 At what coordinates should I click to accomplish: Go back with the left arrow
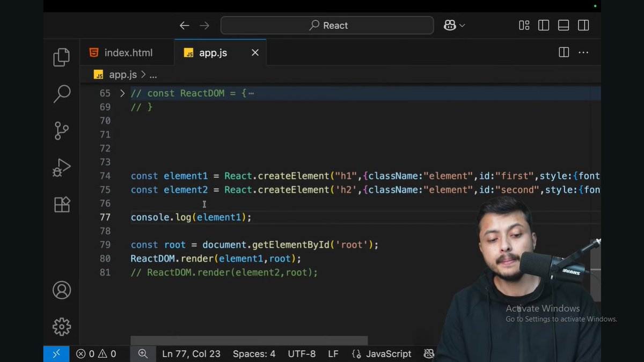[185, 25]
